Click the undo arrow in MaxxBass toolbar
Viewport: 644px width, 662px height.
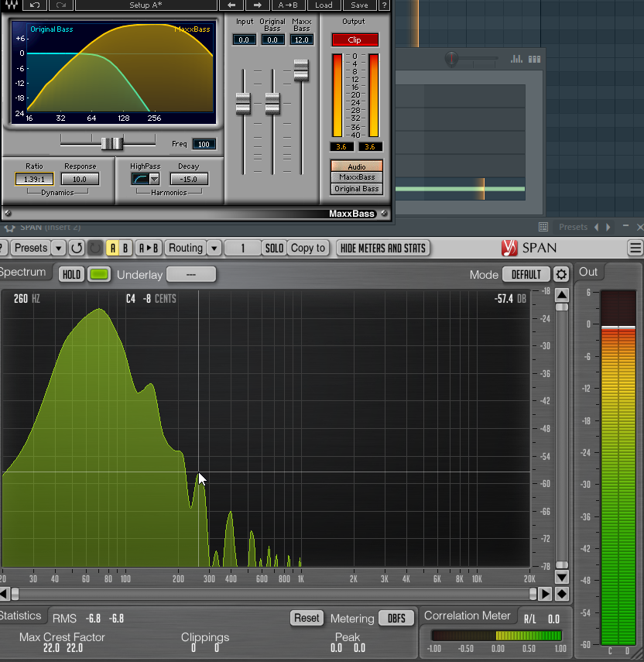35,5
